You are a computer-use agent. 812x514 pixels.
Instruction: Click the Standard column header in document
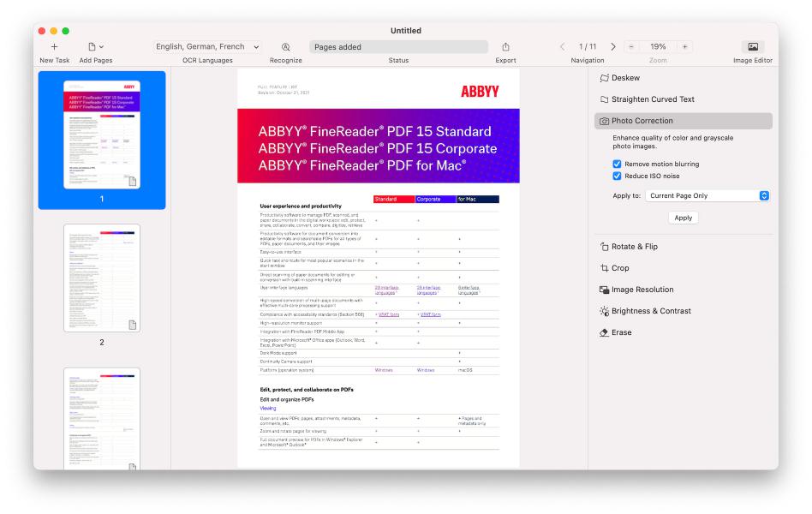[x=394, y=199]
